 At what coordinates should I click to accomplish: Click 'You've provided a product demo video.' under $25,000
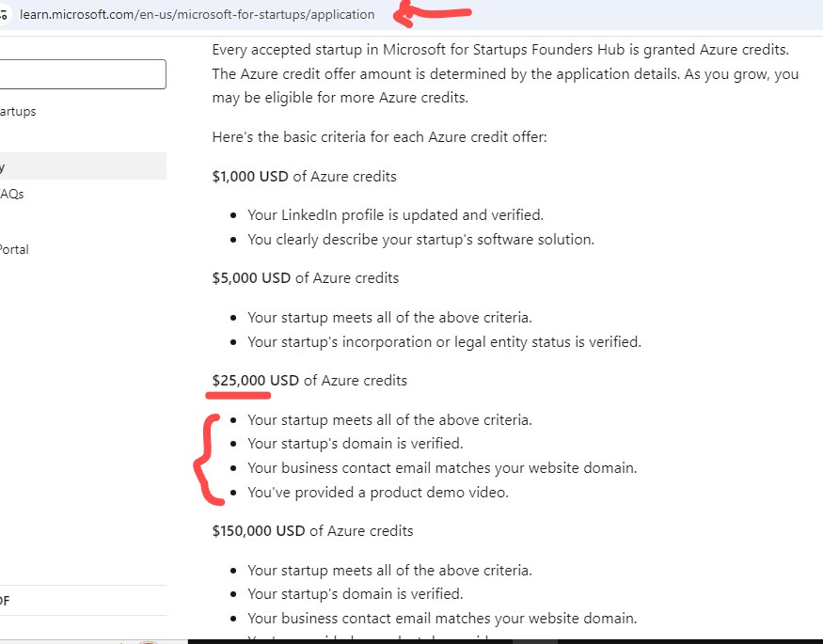(378, 493)
